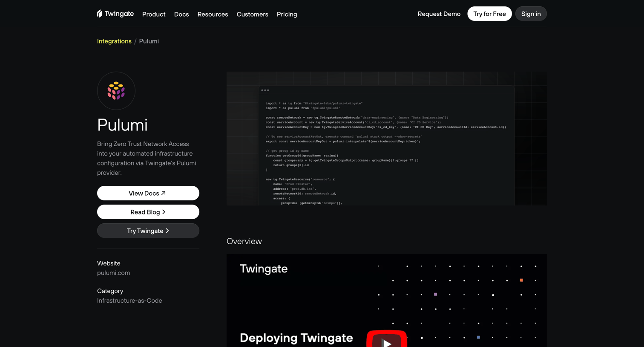Click the Try Twingate button
Screen dimensions: 644x347
pos(148,231)
